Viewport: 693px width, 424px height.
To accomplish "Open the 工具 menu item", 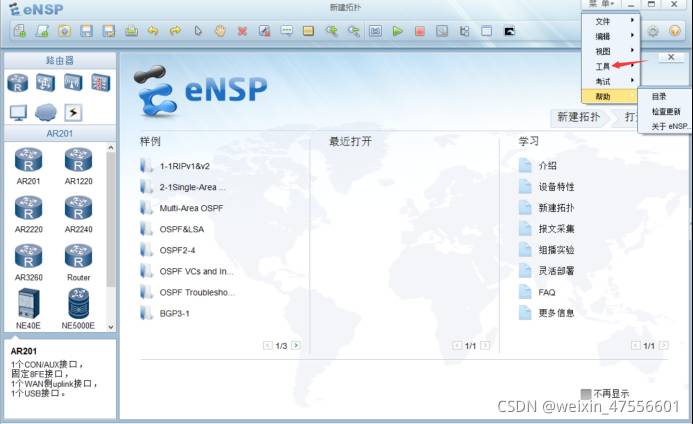I will (610, 66).
